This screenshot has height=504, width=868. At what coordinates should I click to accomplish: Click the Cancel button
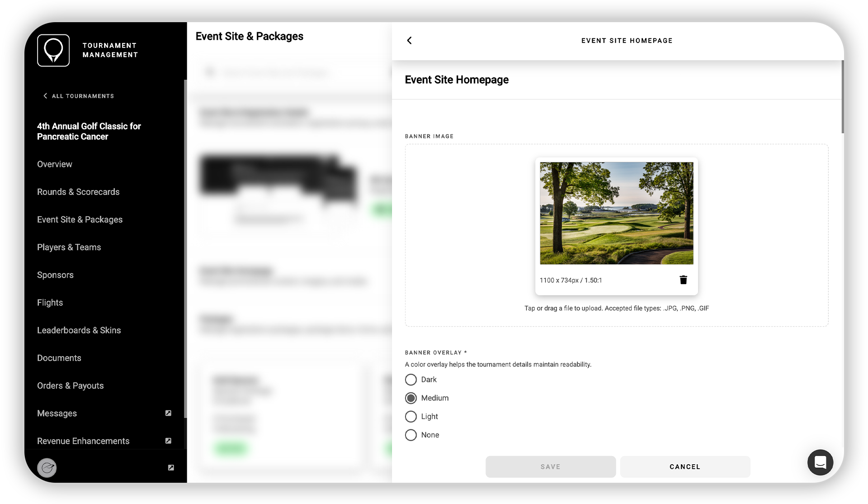(684, 466)
